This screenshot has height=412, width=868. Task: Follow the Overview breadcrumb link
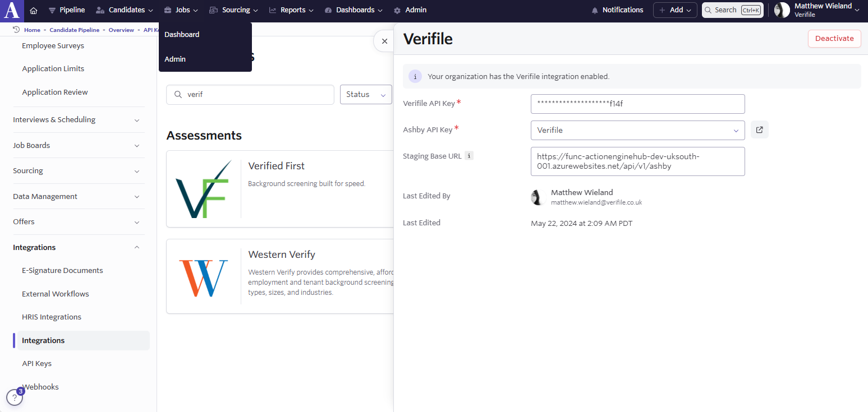(121, 30)
